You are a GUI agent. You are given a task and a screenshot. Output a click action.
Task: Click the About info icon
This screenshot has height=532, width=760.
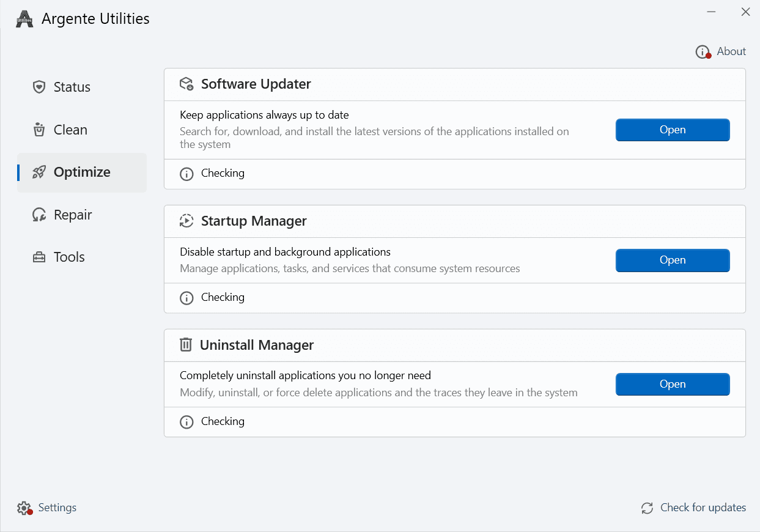tap(703, 52)
